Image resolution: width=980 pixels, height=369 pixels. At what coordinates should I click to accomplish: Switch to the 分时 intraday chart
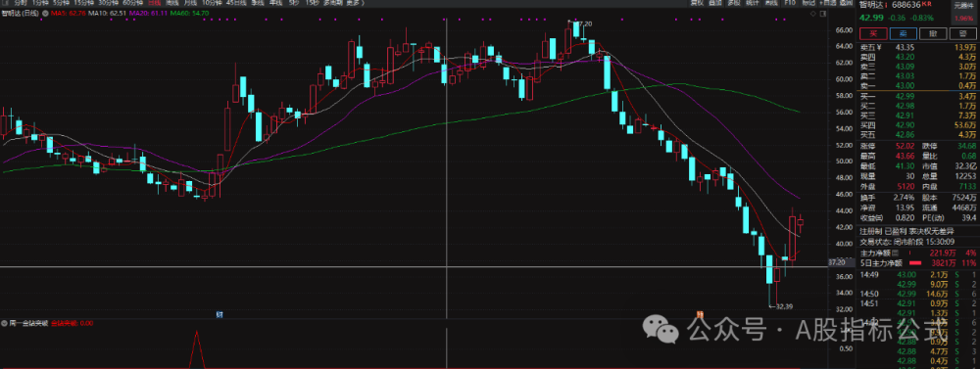[20, 3]
